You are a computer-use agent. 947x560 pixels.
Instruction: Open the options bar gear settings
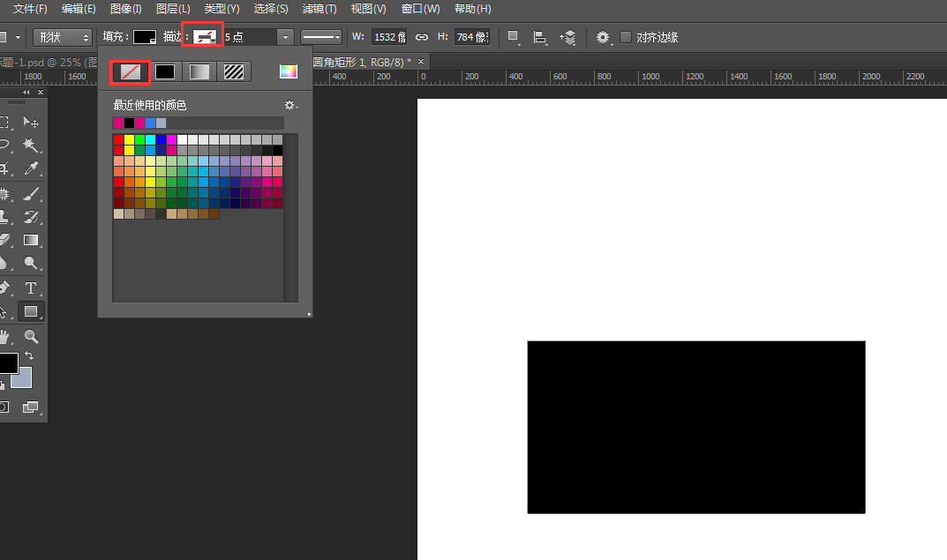tap(603, 37)
